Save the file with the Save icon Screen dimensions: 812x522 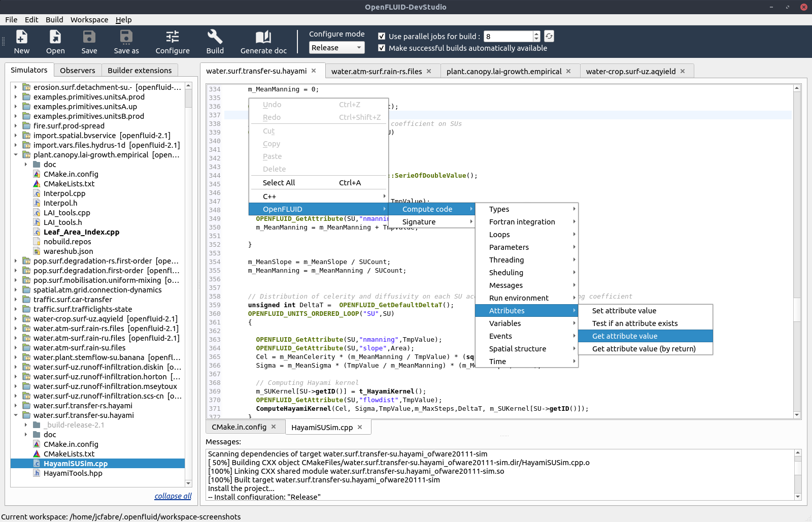tap(89, 42)
